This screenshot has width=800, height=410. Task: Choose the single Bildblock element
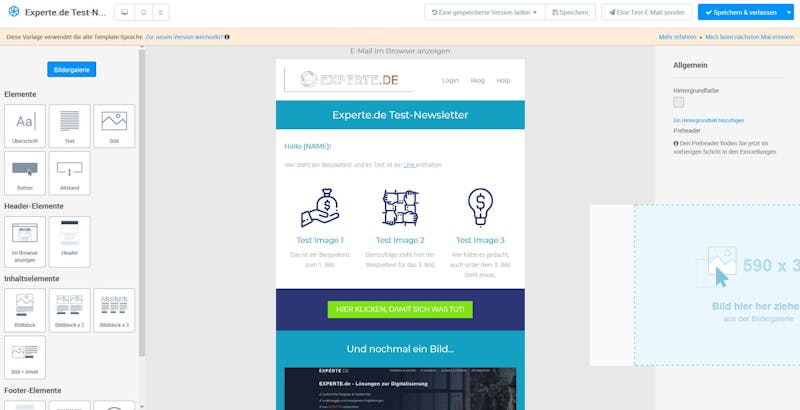coord(24,310)
